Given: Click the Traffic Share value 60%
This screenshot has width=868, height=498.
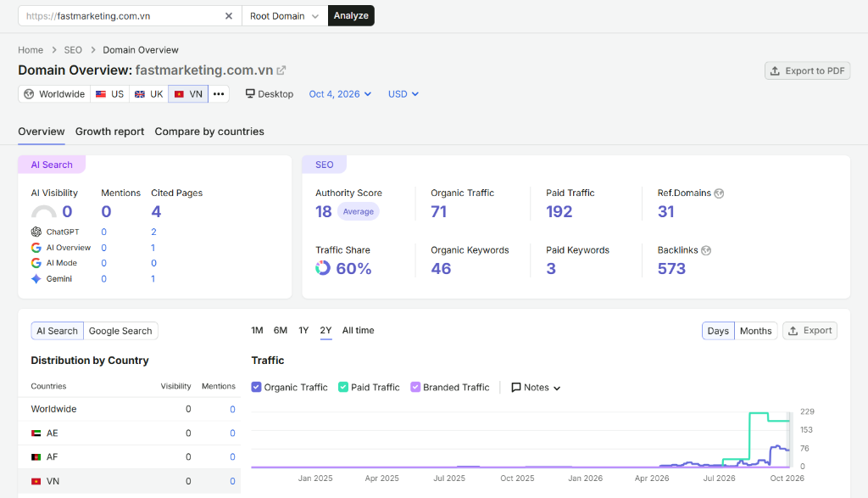Looking at the screenshot, I should (353, 269).
